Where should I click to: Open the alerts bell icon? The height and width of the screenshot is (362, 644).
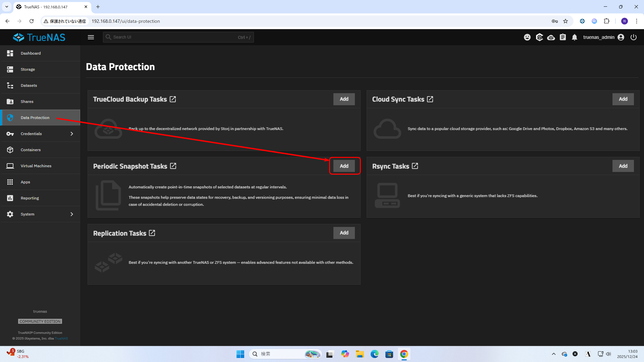click(x=575, y=37)
